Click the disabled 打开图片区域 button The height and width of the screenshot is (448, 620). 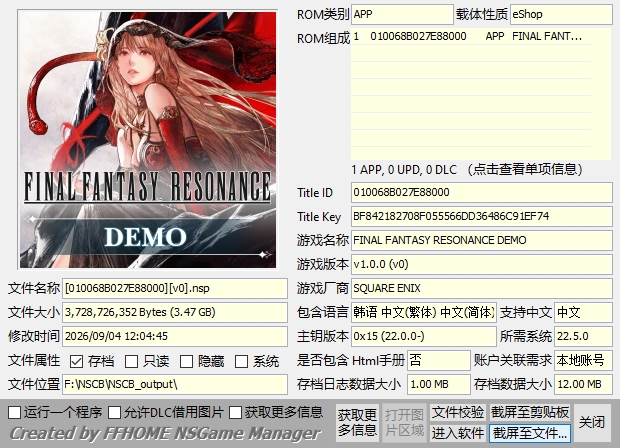[404, 423]
